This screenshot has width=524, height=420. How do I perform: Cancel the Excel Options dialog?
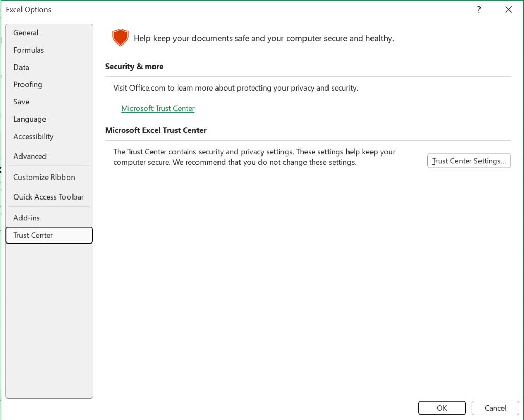[x=495, y=408]
